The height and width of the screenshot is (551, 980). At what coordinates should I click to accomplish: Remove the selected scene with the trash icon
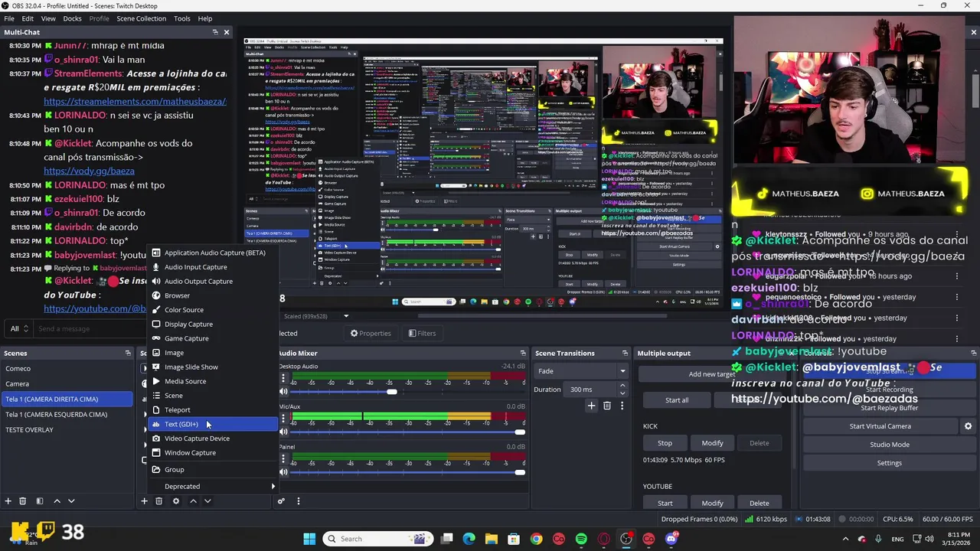pos(23,501)
